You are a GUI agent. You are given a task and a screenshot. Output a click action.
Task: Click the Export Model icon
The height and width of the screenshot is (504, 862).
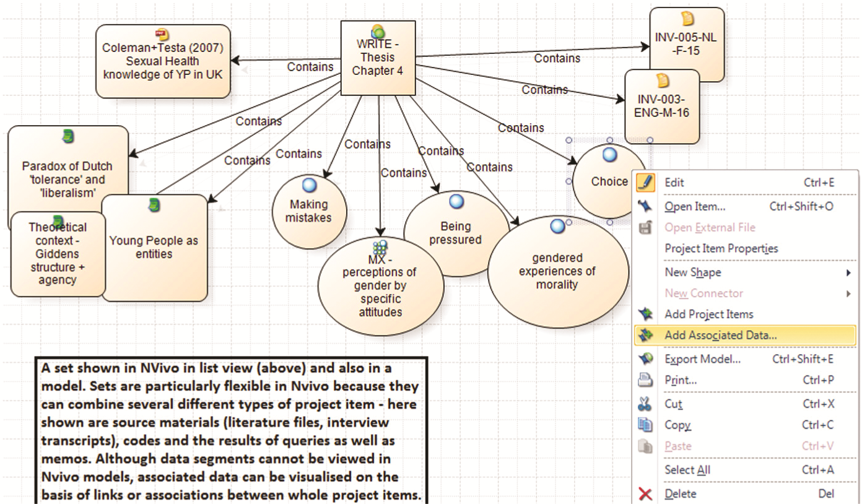[645, 358]
